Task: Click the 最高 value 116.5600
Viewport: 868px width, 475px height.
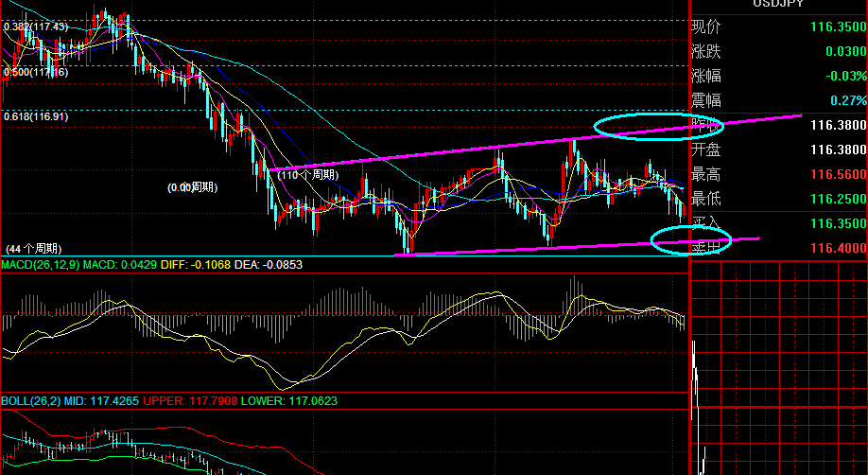Action: tap(838, 175)
